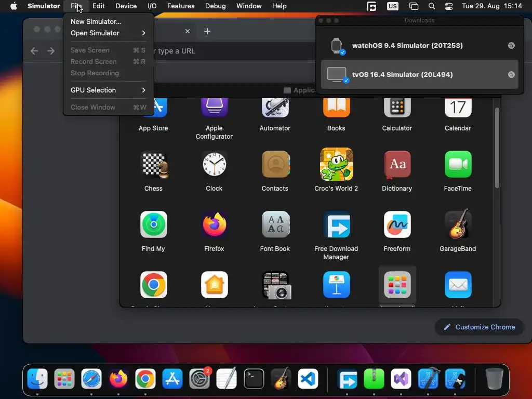Click the Chrome URL address bar
Viewport: 532px width, 399px height.
coord(234,51)
